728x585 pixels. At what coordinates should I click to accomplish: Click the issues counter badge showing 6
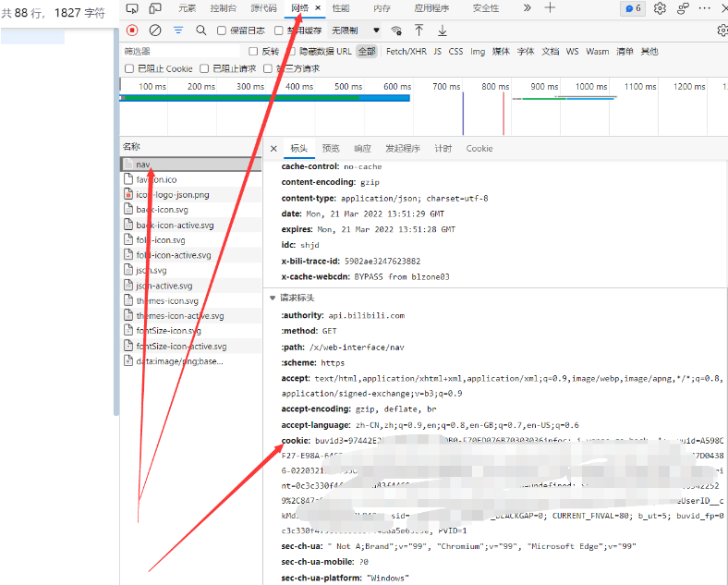[x=633, y=8]
